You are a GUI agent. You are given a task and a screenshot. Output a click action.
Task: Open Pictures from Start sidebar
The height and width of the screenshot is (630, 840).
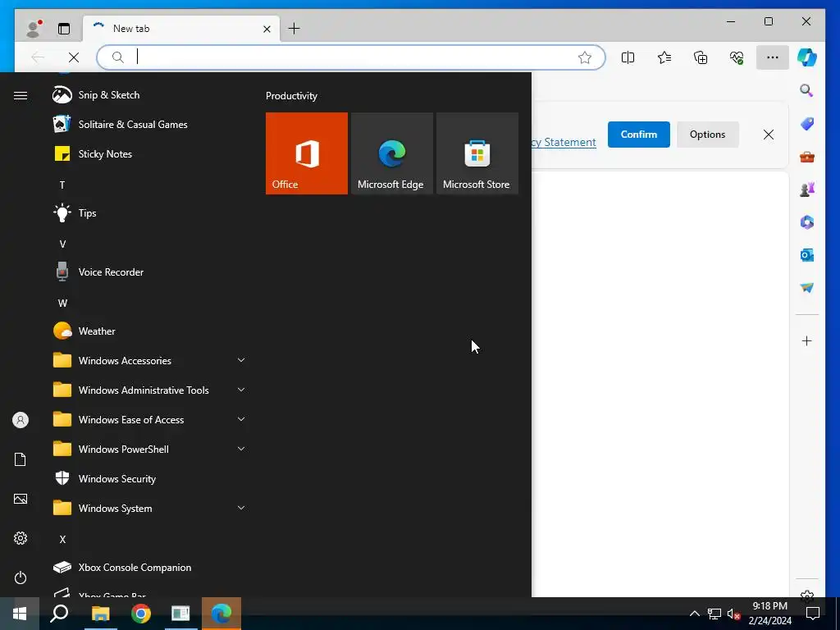[21, 499]
